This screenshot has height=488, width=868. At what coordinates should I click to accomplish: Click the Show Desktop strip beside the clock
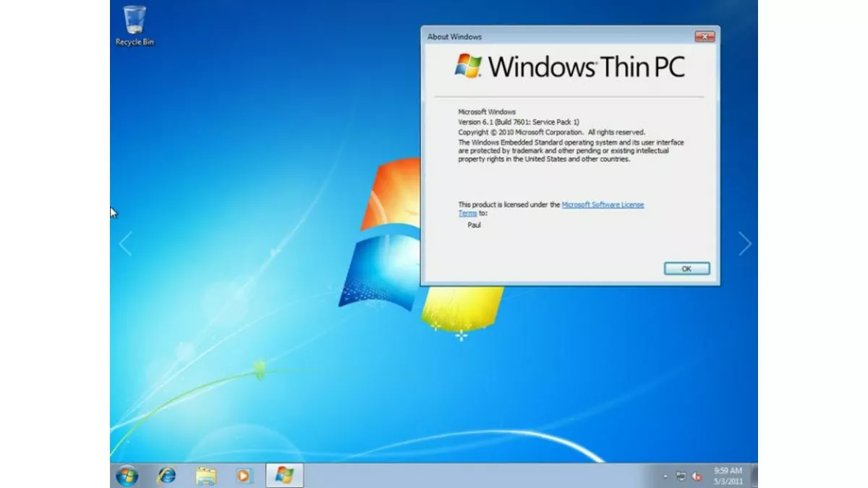pos(754,475)
